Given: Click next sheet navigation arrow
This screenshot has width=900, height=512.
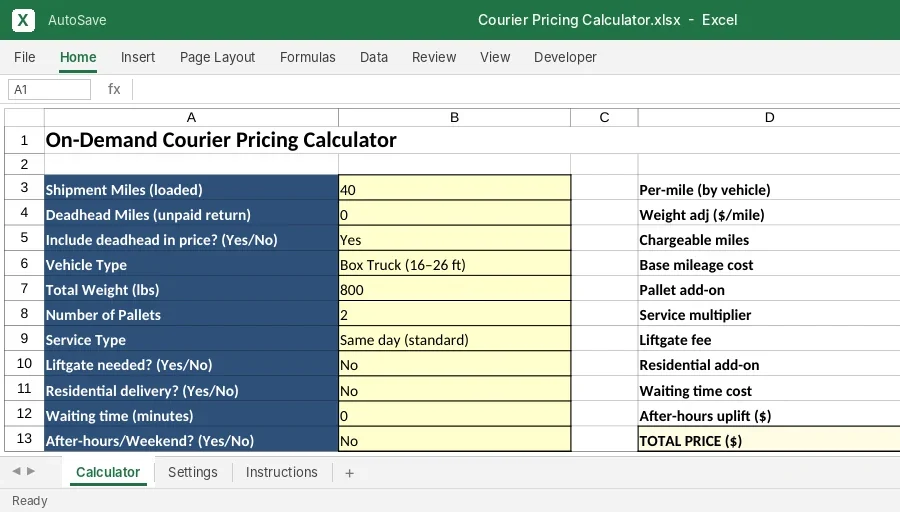Looking at the screenshot, I should pos(31,471).
